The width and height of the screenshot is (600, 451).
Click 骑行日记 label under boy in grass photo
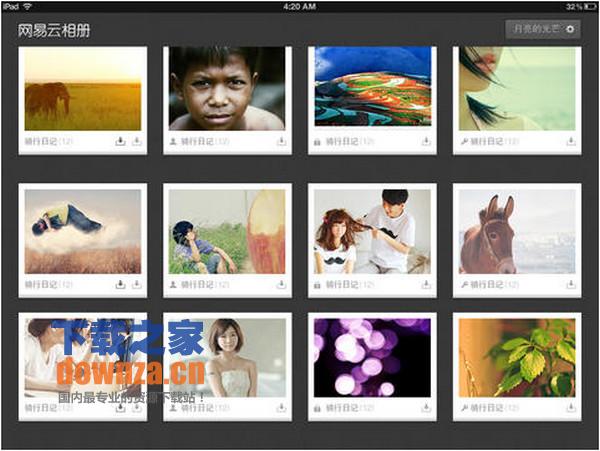click(x=197, y=285)
